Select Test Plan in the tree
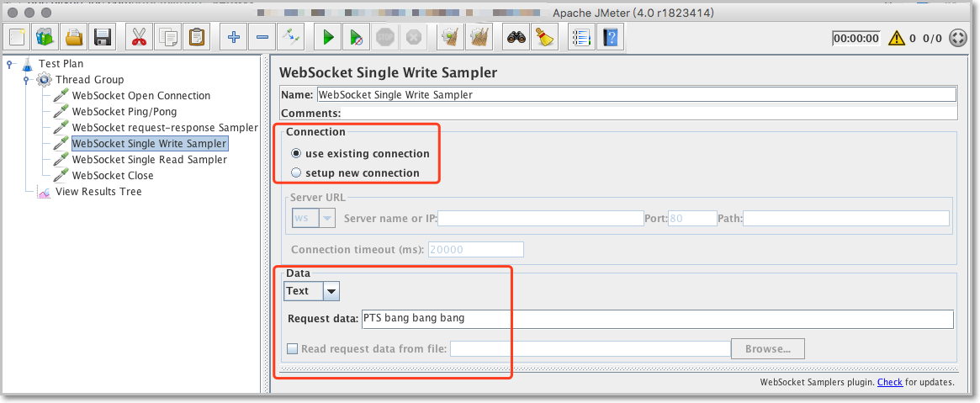The width and height of the screenshot is (980, 403). pos(61,63)
